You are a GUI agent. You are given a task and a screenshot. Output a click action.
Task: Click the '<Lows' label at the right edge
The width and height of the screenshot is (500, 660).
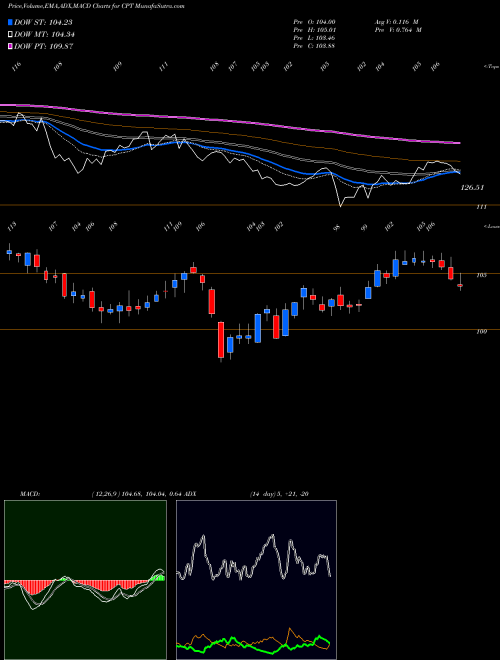491,226
